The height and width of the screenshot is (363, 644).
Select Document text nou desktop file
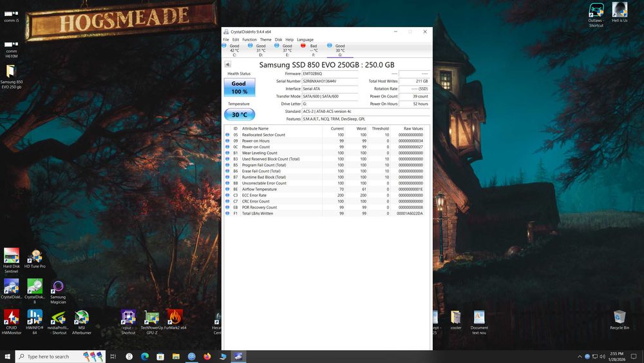pyautogui.click(x=479, y=322)
